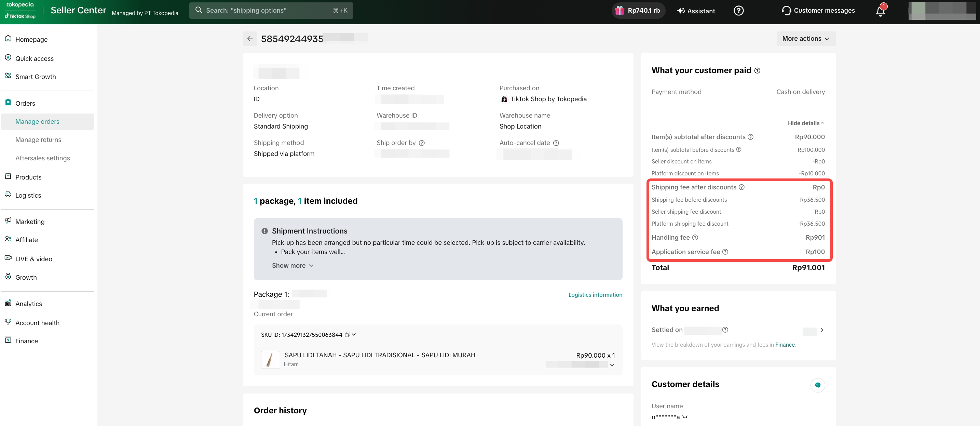The image size is (980, 426).
Task: Click help icon beside Item(s) subtotal after discounts
Action: (751, 137)
